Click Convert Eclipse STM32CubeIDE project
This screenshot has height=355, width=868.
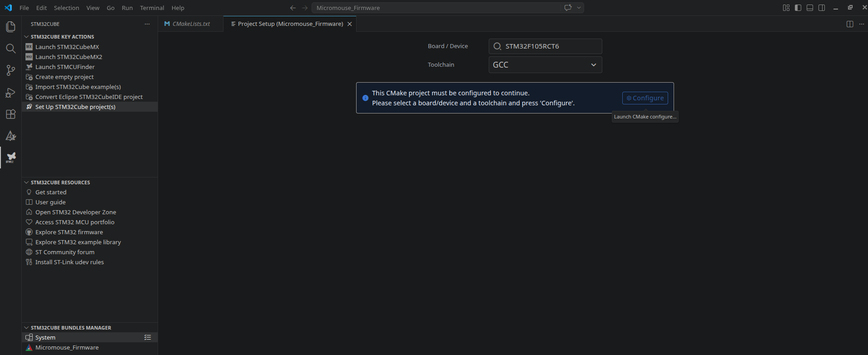(89, 97)
